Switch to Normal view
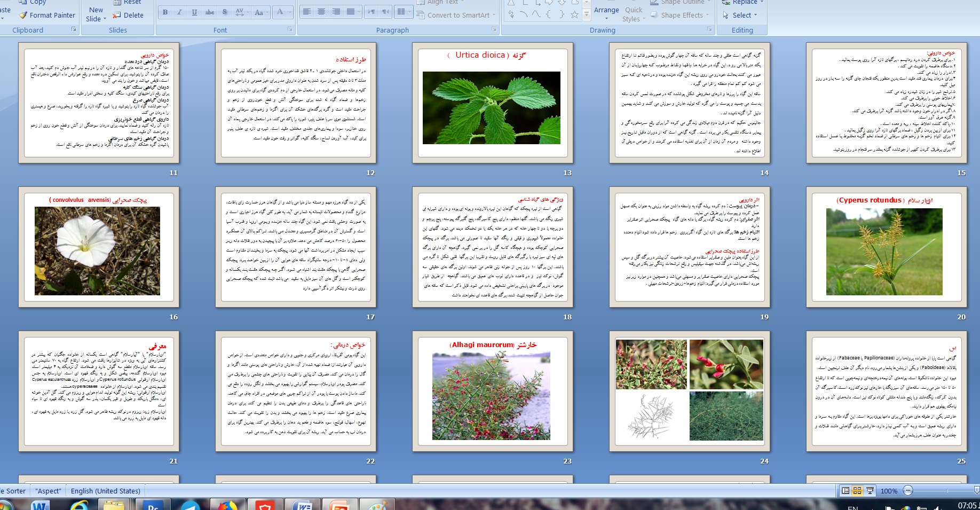The image size is (980, 510). coord(845,491)
